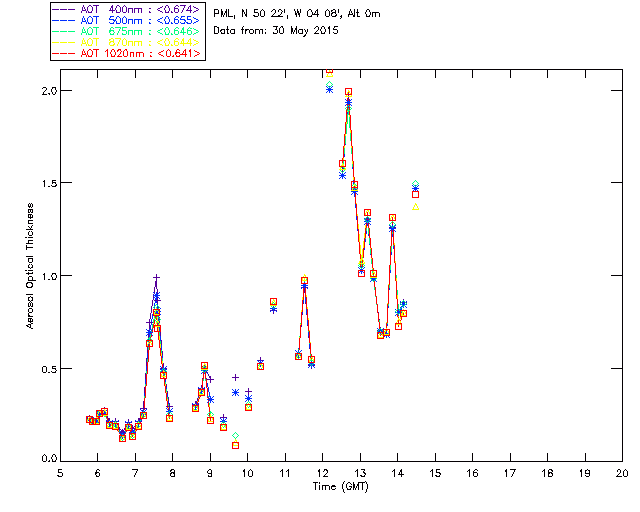The image size is (640, 512).
Task: Click the green diamond marker at 14.5h near 1.5
Action: point(416,184)
